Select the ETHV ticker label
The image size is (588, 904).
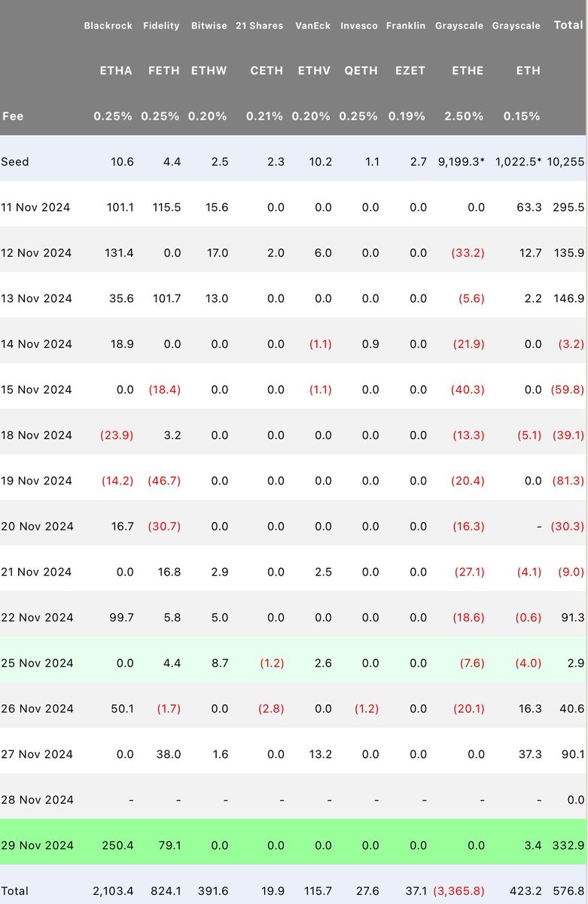[315, 71]
